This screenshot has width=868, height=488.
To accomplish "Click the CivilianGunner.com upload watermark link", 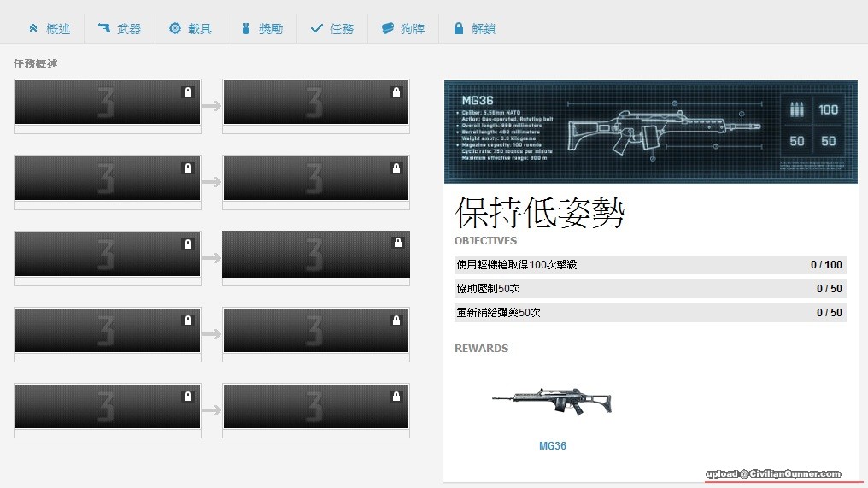I will (773, 474).
